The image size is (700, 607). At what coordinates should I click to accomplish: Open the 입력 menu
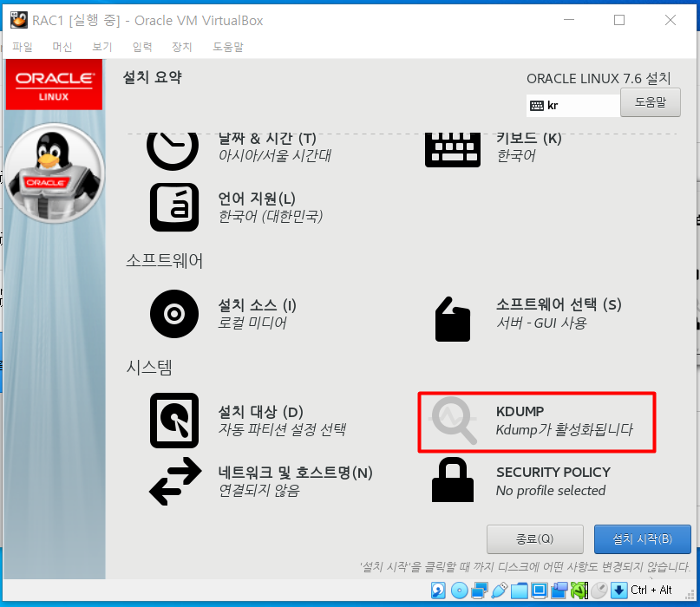142,47
